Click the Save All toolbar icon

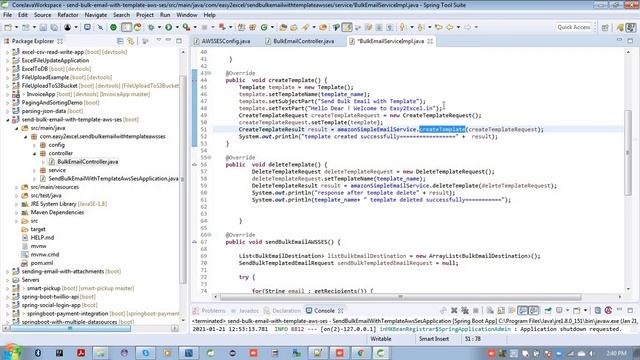click(54, 27)
